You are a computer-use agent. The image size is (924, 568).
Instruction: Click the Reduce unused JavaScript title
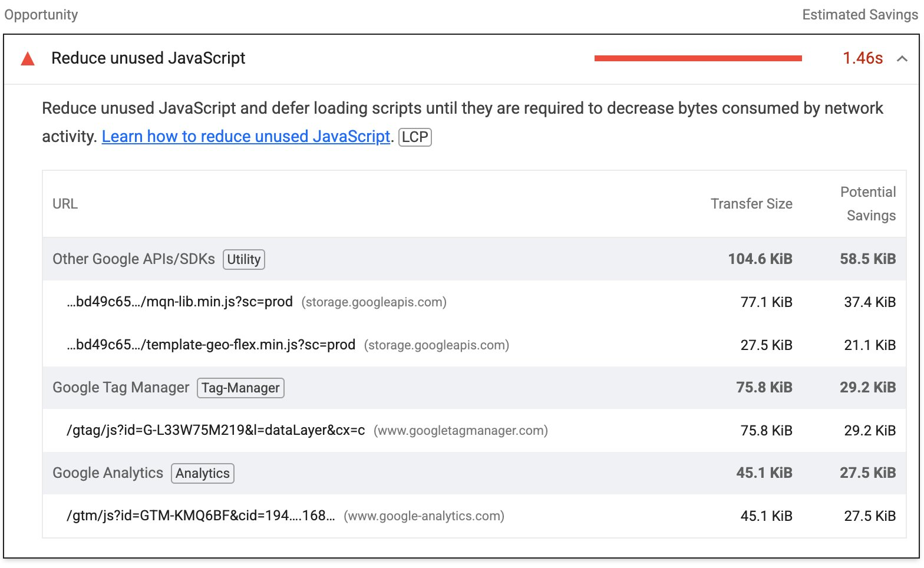click(148, 58)
